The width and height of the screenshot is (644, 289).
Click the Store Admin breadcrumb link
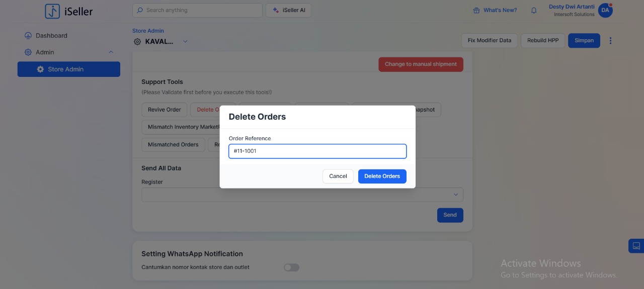point(148,31)
